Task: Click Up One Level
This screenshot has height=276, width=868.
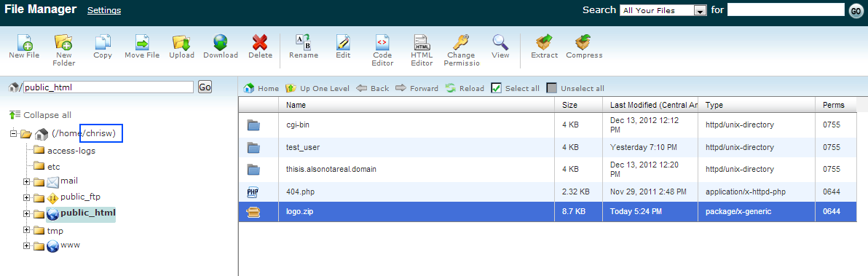Action: (317, 89)
